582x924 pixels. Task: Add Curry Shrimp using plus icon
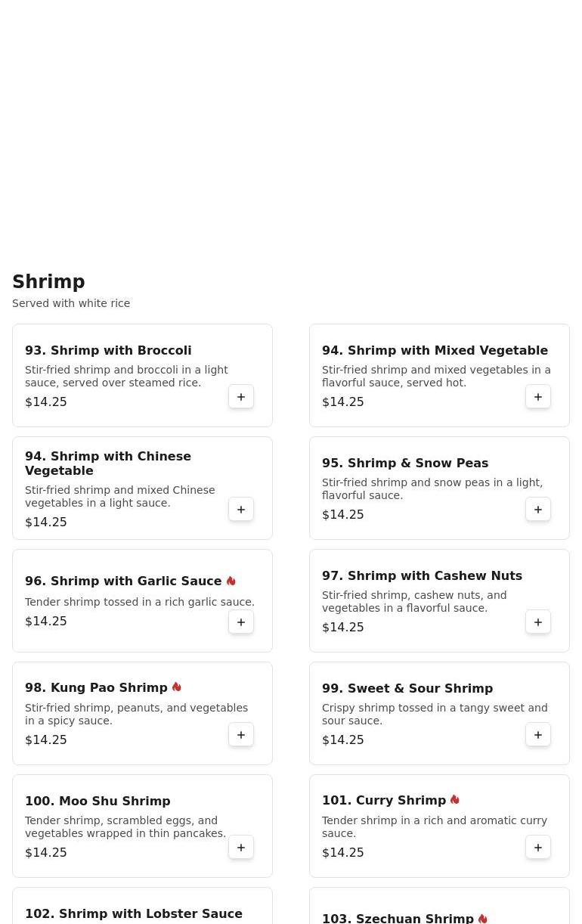pos(538,848)
